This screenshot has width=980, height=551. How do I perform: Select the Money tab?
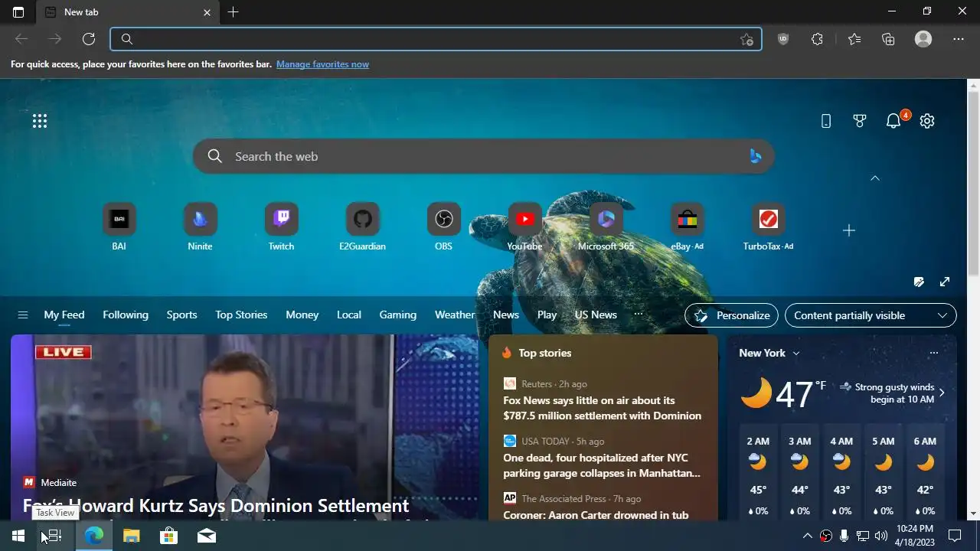302,315
